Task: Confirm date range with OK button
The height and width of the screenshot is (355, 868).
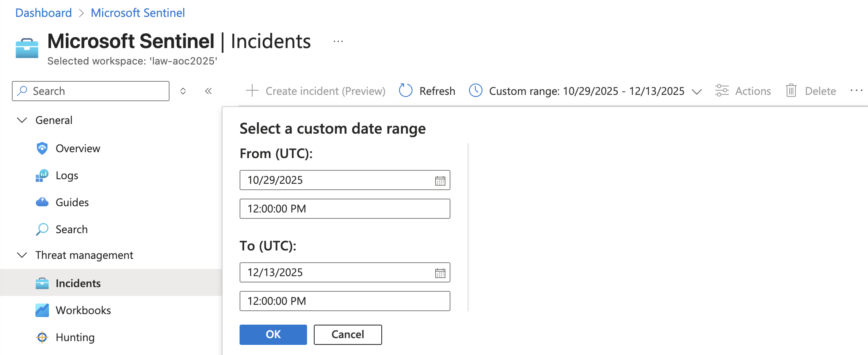Action: click(x=273, y=334)
